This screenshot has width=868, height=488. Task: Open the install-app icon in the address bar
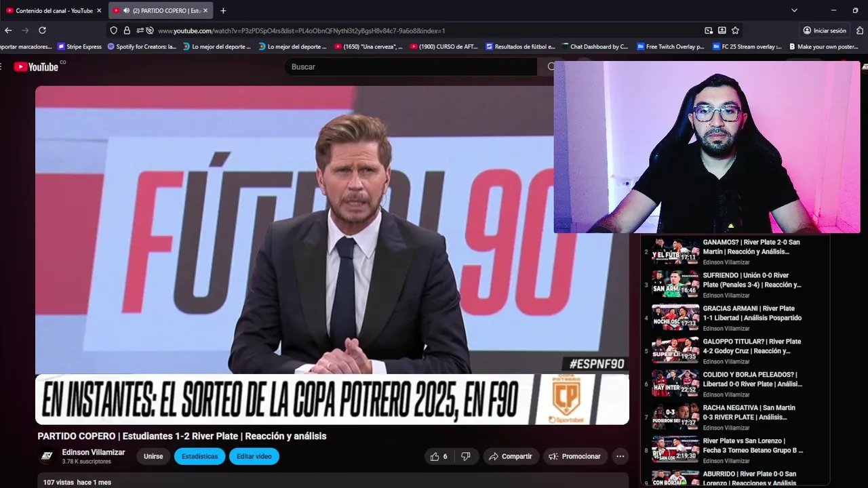(722, 30)
